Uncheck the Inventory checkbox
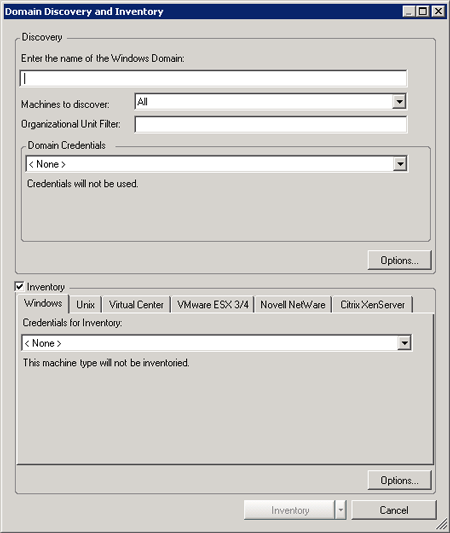 [x=19, y=286]
